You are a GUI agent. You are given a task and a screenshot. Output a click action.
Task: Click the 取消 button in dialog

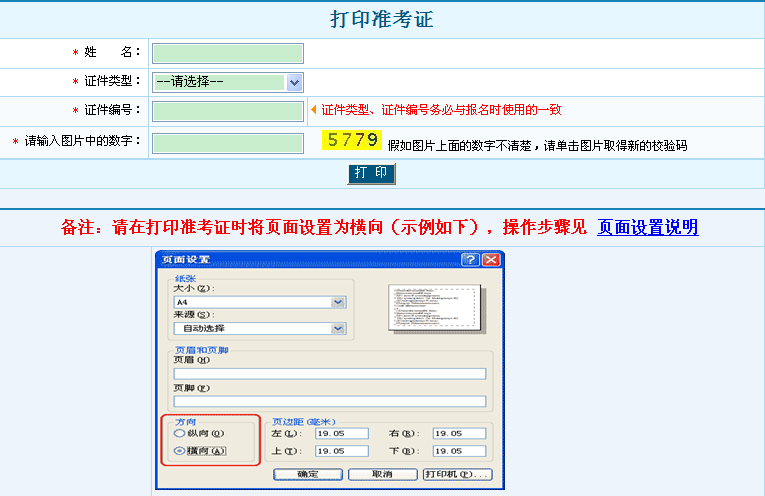(x=381, y=475)
